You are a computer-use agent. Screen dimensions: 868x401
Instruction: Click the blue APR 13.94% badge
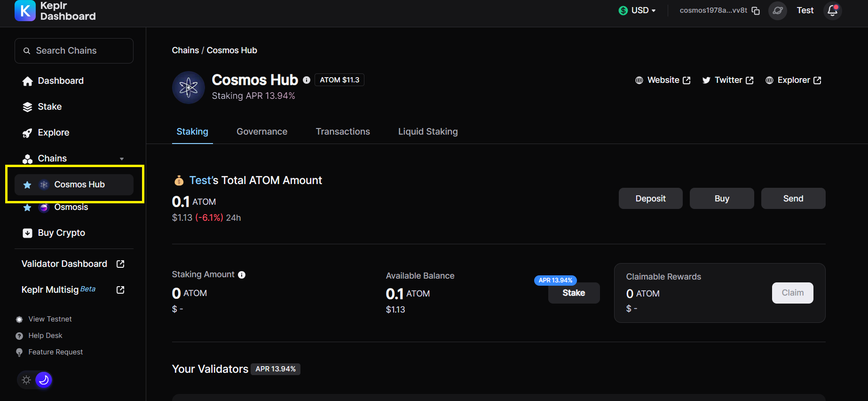coord(555,281)
